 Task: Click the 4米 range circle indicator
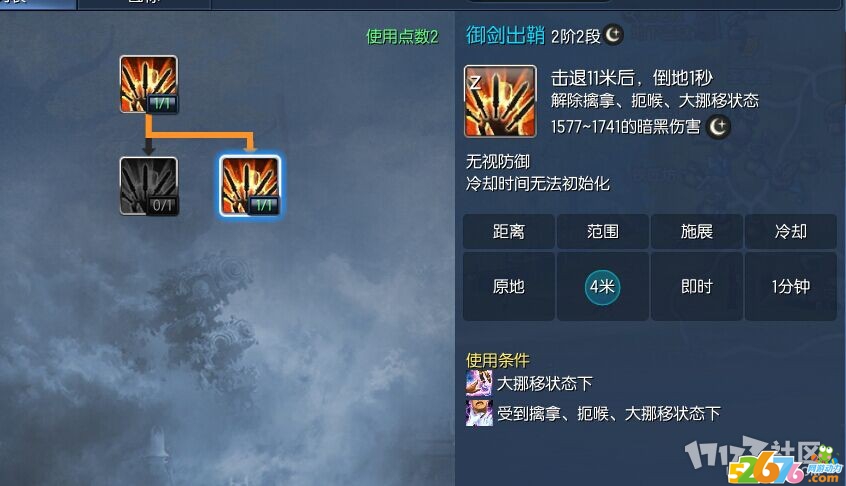coord(602,287)
